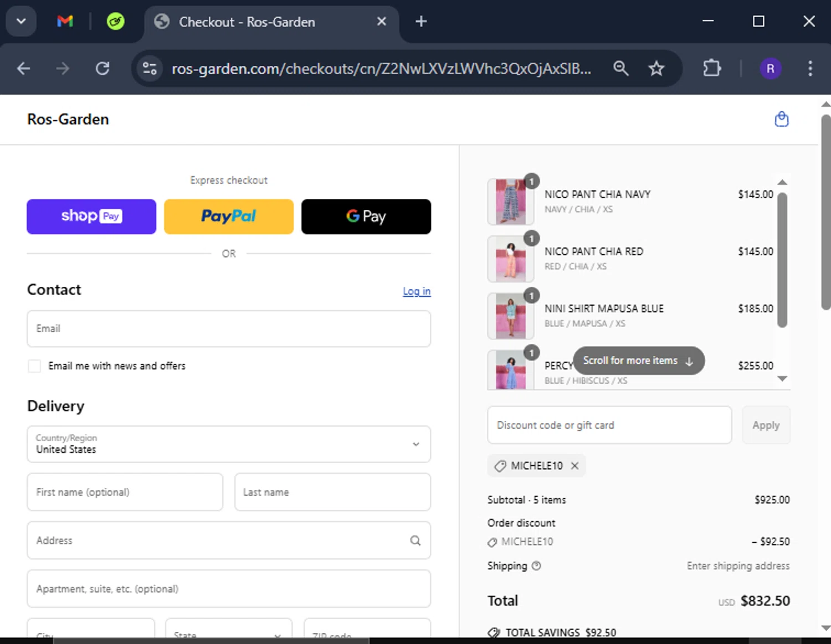Click the Log in link
The width and height of the screenshot is (831, 644).
tap(417, 291)
